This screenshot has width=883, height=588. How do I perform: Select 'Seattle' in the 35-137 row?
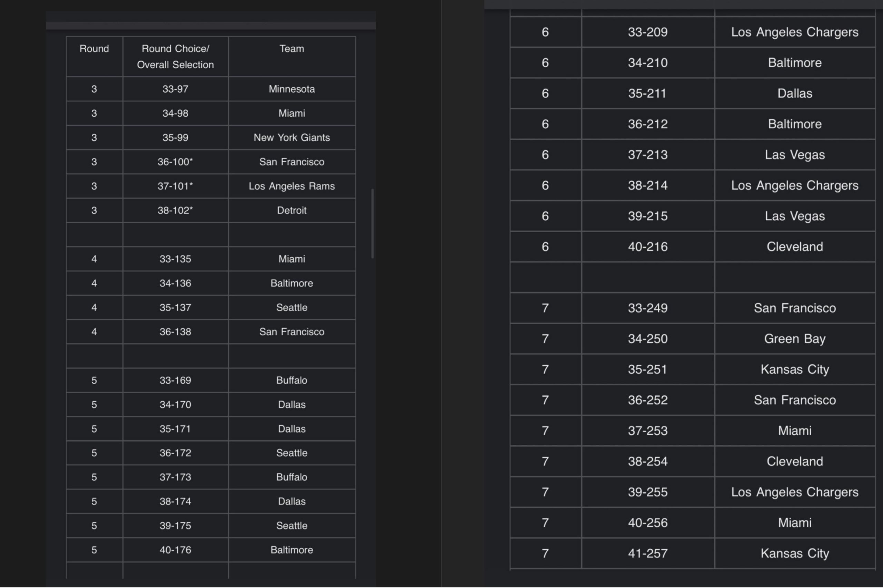(291, 307)
